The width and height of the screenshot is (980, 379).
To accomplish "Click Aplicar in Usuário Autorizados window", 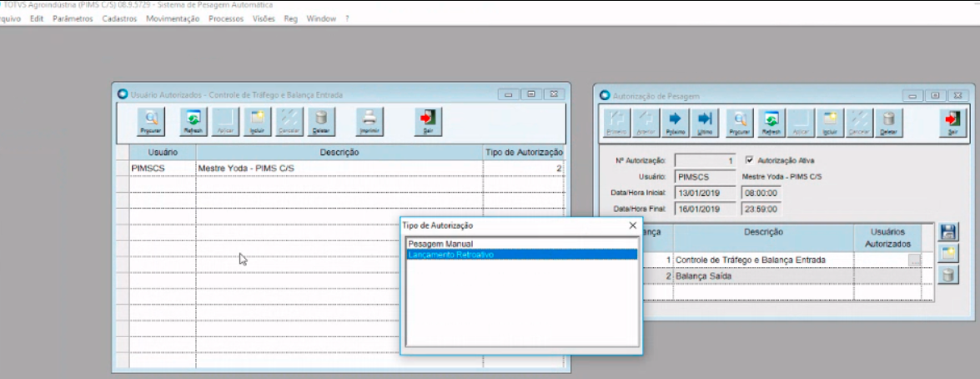I will tap(225, 121).
